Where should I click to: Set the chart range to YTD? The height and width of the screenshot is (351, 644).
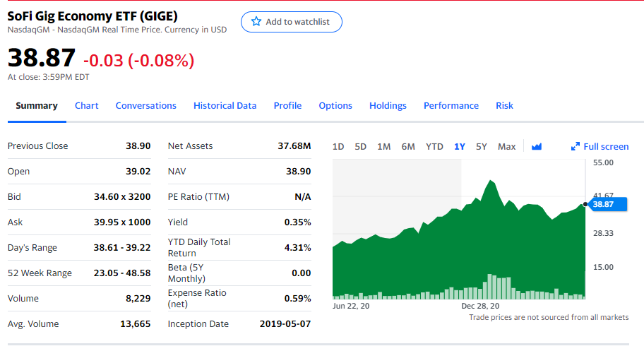tap(434, 147)
